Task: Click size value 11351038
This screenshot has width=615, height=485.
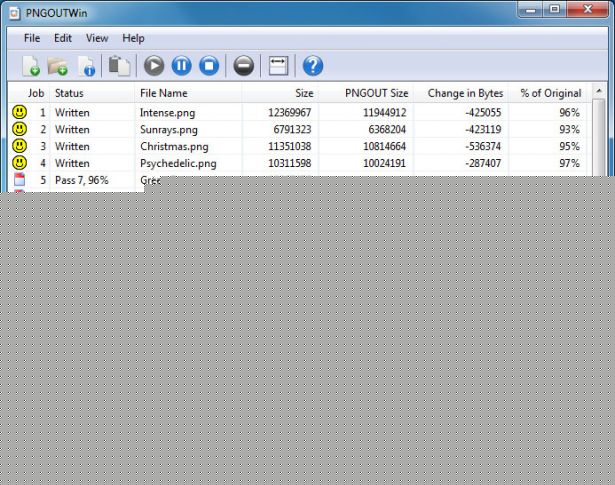Action: (x=289, y=146)
